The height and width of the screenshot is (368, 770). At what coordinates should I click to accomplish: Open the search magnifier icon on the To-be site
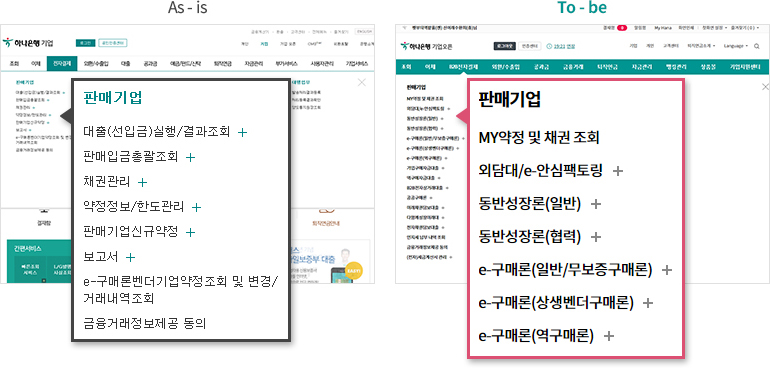pyautogui.click(x=757, y=46)
